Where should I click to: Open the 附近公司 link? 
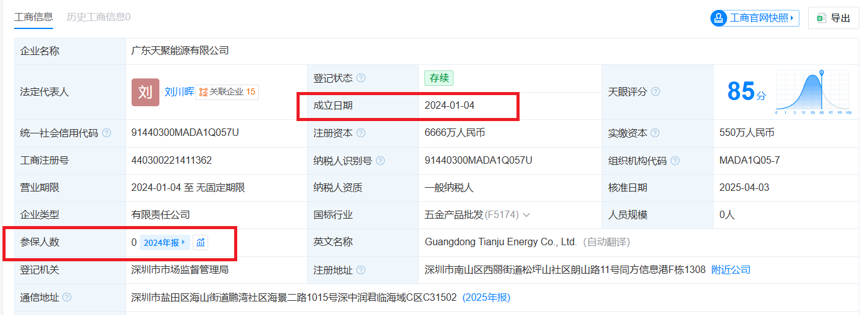pos(731,270)
